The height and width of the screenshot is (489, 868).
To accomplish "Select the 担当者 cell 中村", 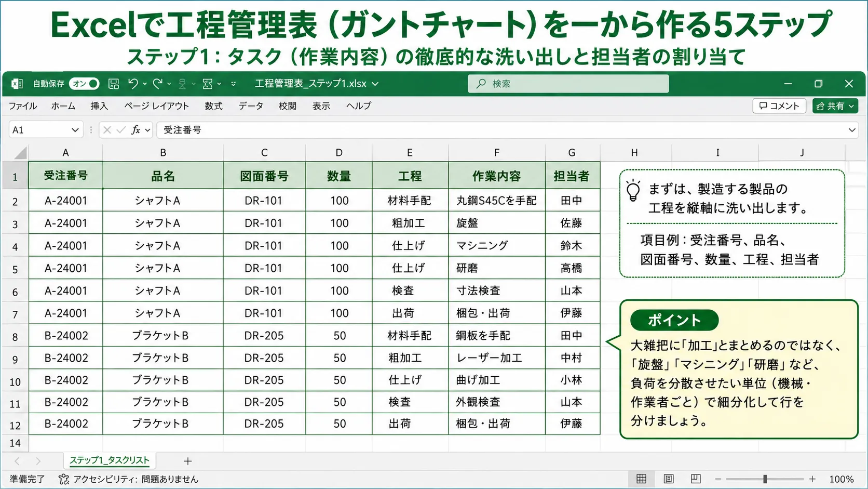I will point(572,358).
